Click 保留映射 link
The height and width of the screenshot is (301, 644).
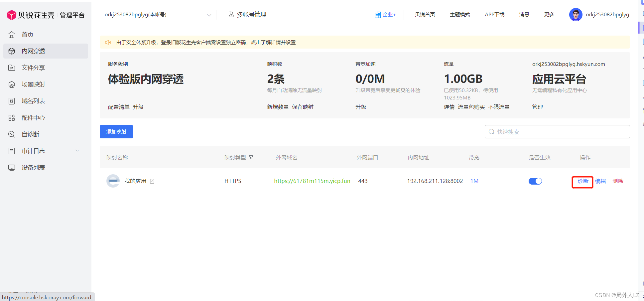click(x=303, y=107)
